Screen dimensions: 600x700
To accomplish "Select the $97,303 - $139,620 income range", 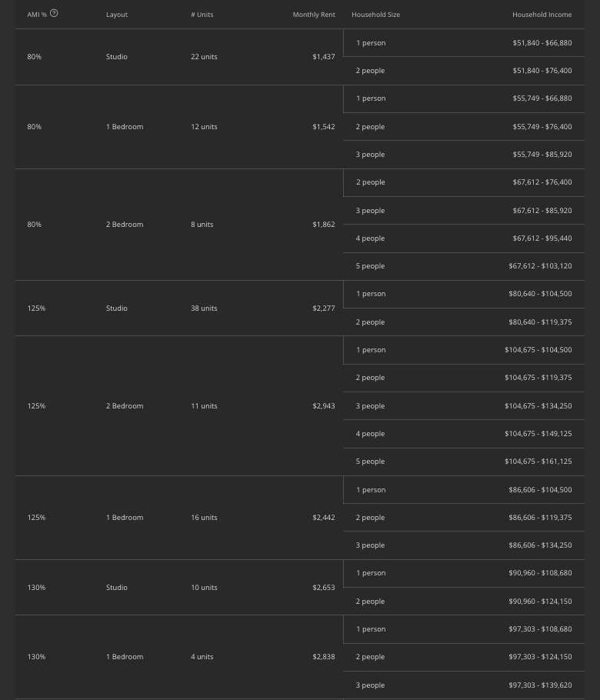I will pyautogui.click(x=540, y=685).
